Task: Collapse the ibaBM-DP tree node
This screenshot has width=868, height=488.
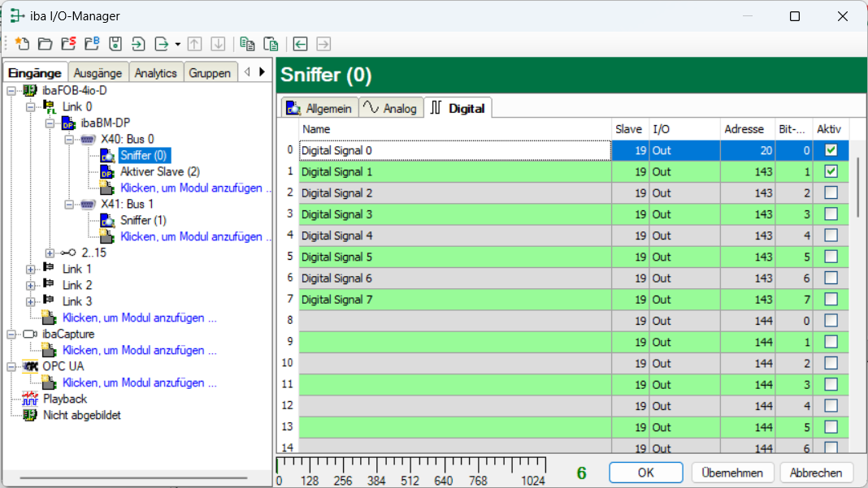Action: [x=50, y=123]
